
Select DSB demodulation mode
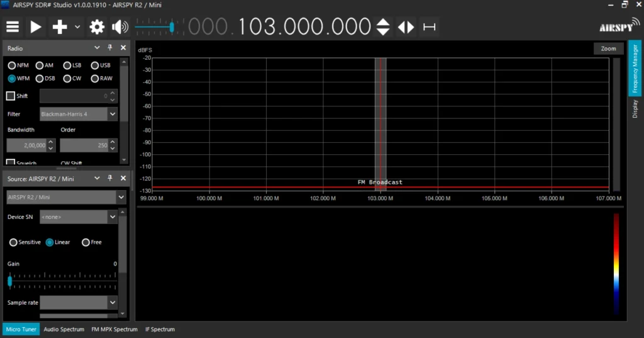[x=45, y=79]
